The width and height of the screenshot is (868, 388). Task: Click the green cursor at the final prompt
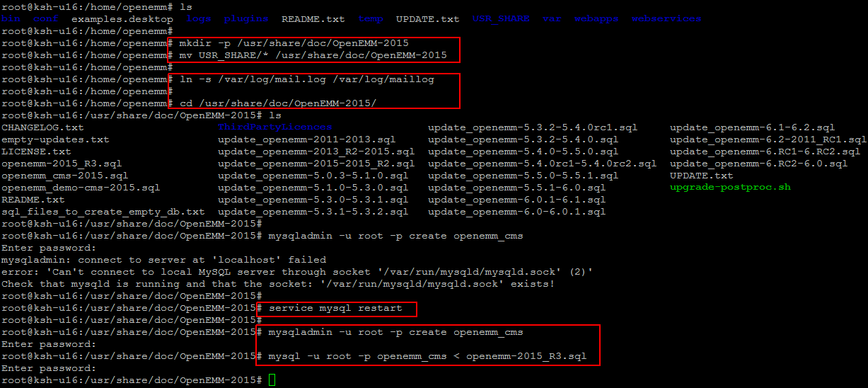272,380
